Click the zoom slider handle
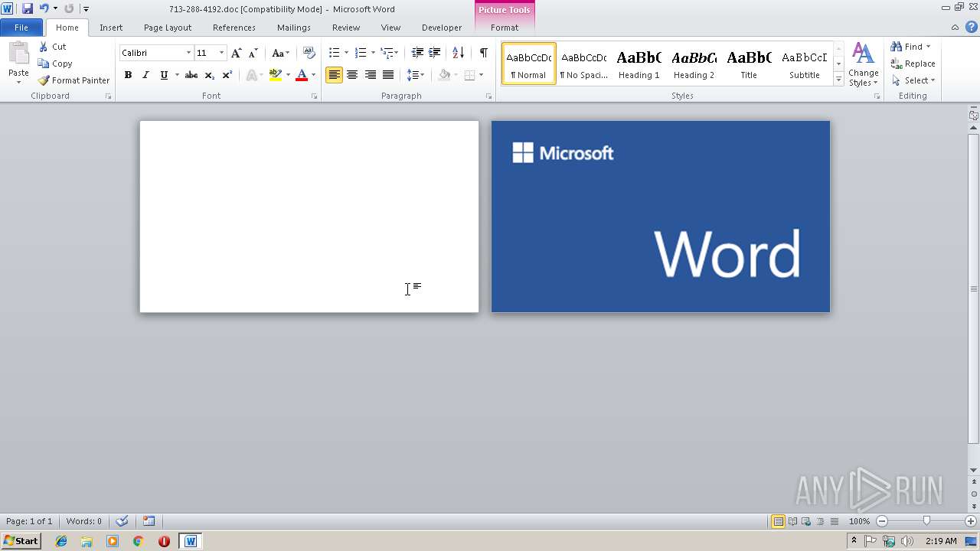980x551 pixels. (926, 521)
